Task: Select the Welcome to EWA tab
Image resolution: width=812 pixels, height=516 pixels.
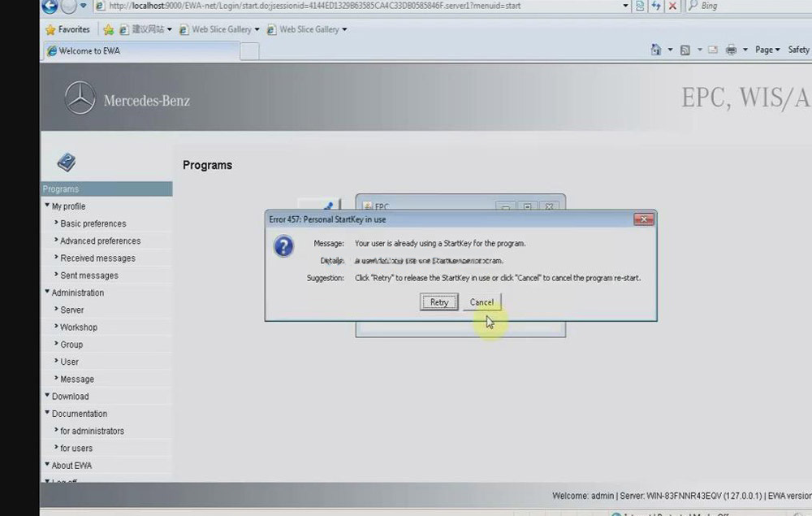Action: tap(140, 50)
